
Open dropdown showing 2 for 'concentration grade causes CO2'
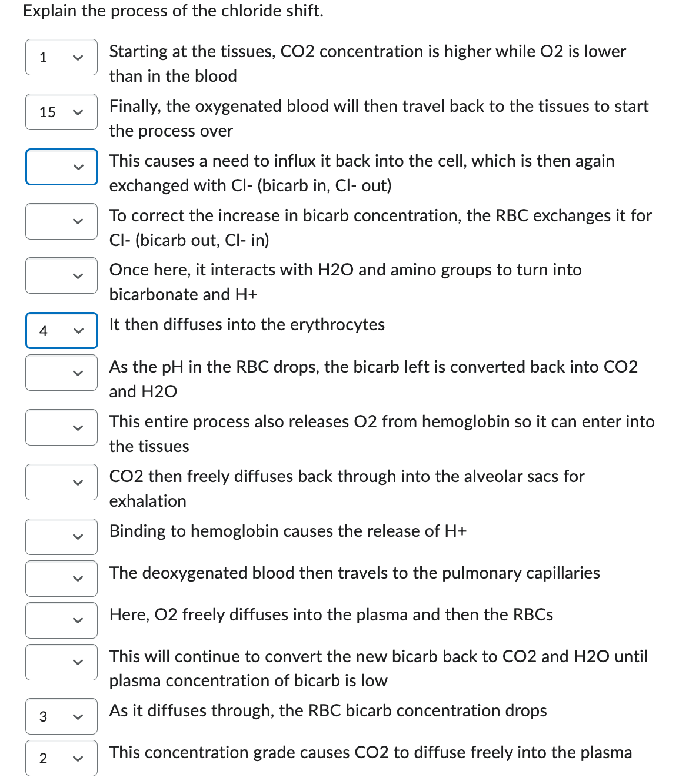click(61, 758)
